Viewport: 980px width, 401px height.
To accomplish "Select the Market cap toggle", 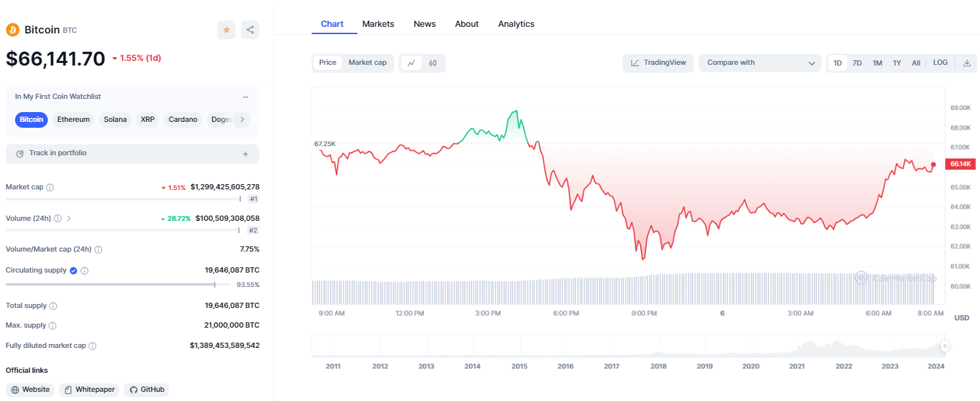I will click(367, 63).
